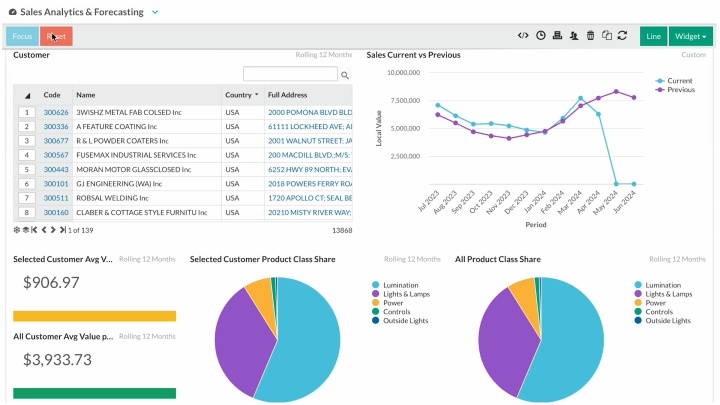Toggle Power in Selected Customer pie legend
Screen dimensions: 720x405
(388, 303)
